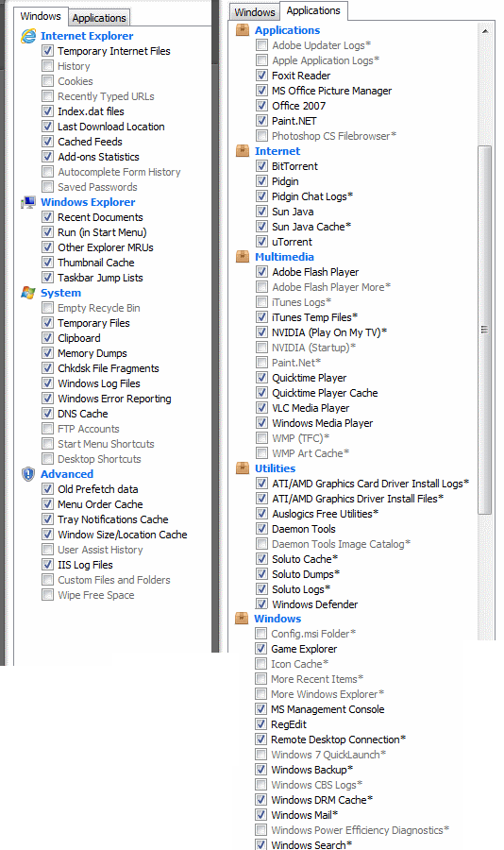Click the 'Soluto Dumps*' label

point(306,574)
